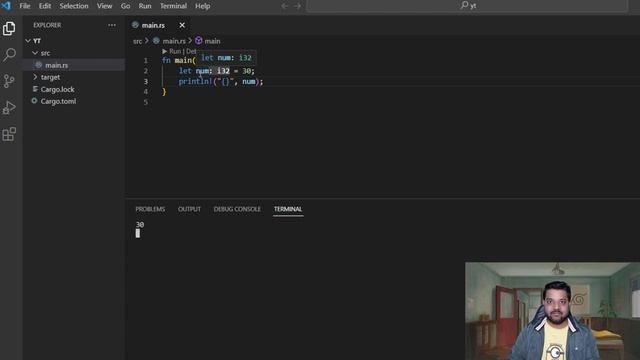The width and height of the screenshot is (640, 360).
Task: Open the Edit menu
Action: [45, 6]
